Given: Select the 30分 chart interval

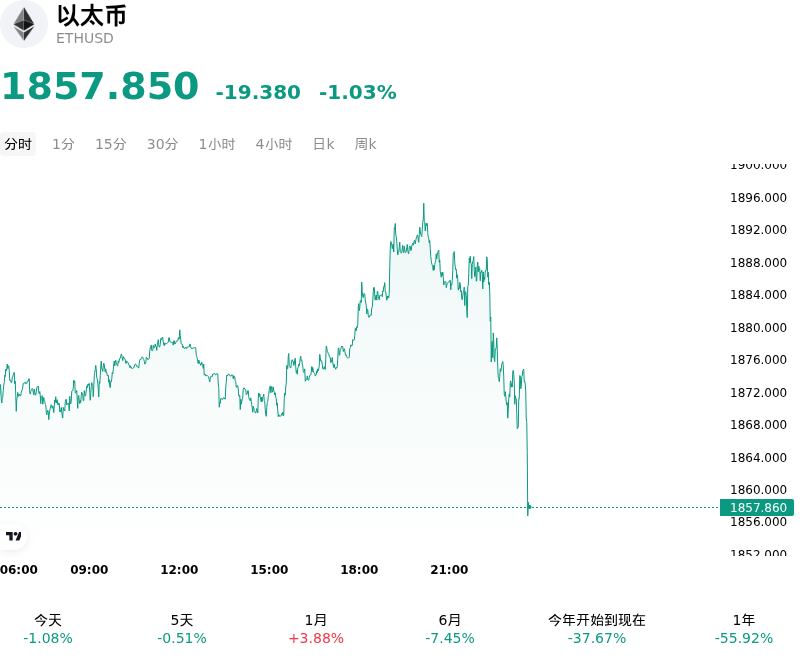Looking at the screenshot, I should 162,144.
